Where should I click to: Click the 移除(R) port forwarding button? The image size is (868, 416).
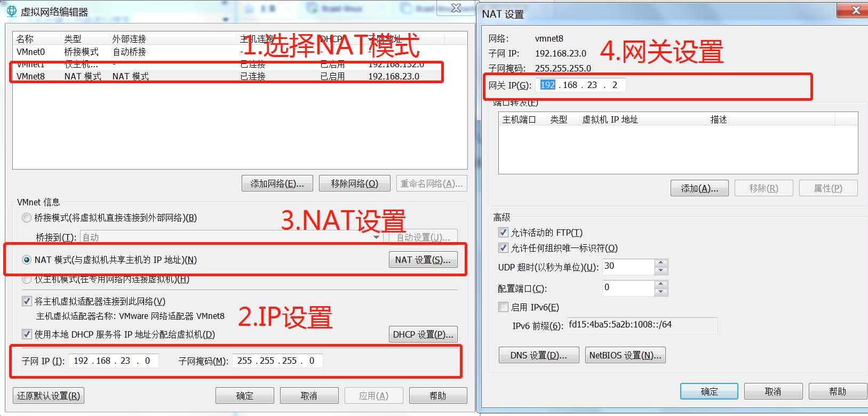coord(763,188)
